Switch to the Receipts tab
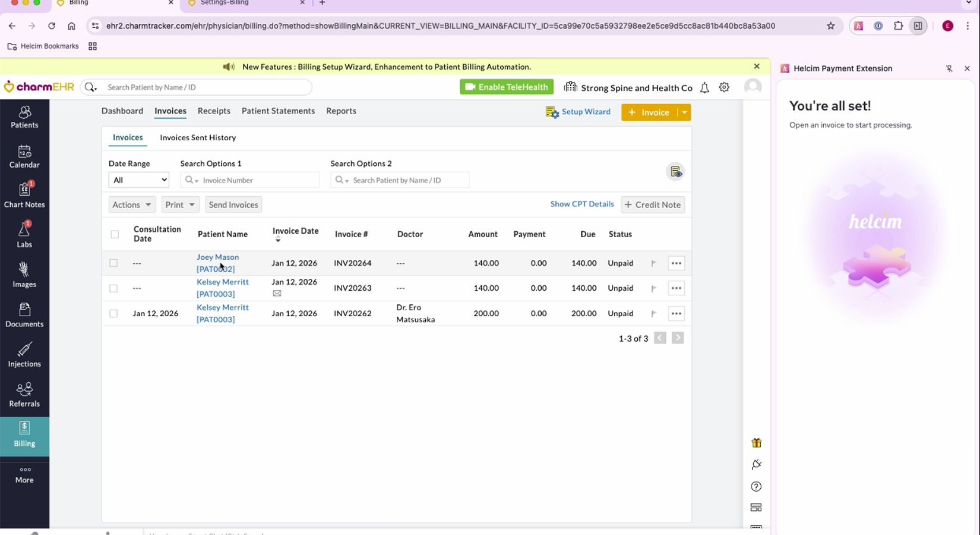 pyautogui.click(x=214, y=111)
